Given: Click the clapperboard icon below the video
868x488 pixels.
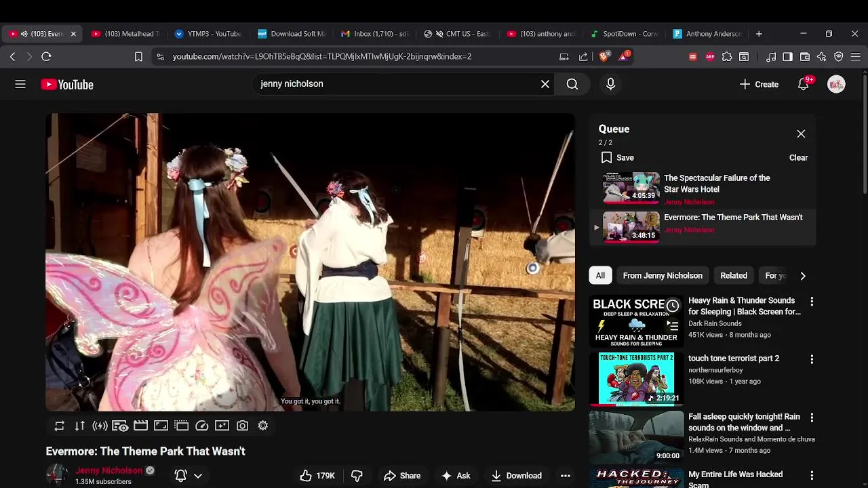Looking at the screenshot, I should (x=140, y=426).
